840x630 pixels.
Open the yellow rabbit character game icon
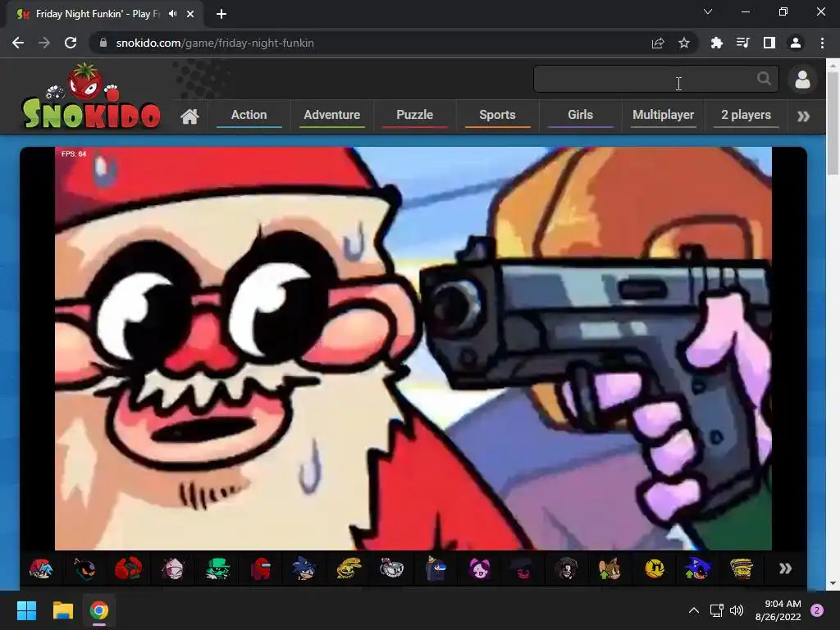[x=348, y=568]
